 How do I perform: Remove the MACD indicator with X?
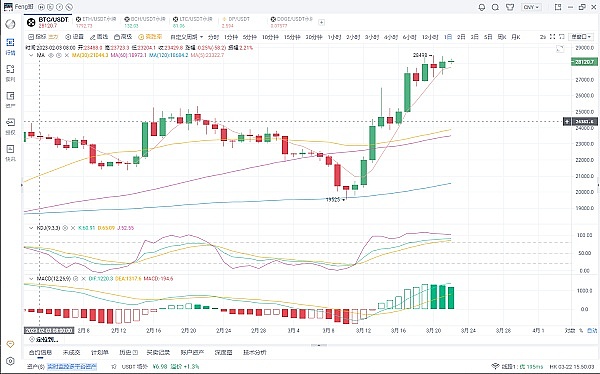coord(83,279)
